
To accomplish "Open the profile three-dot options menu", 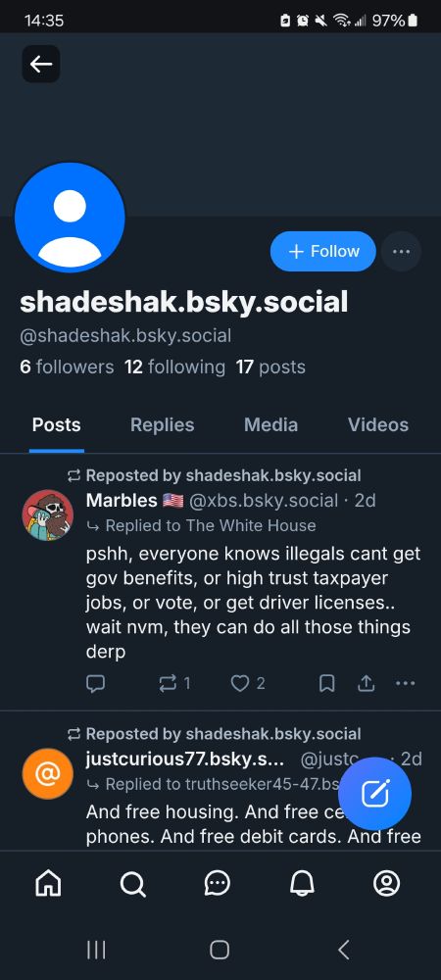I will tap(401, 251).
